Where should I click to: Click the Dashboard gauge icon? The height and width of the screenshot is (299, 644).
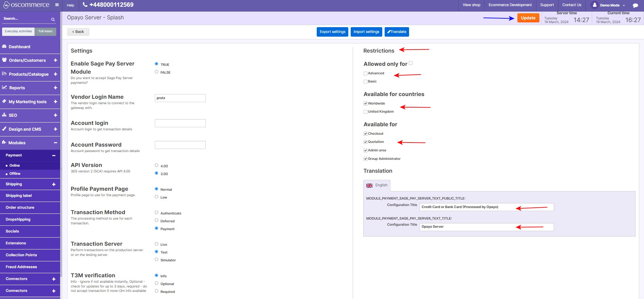pos(4,46)
